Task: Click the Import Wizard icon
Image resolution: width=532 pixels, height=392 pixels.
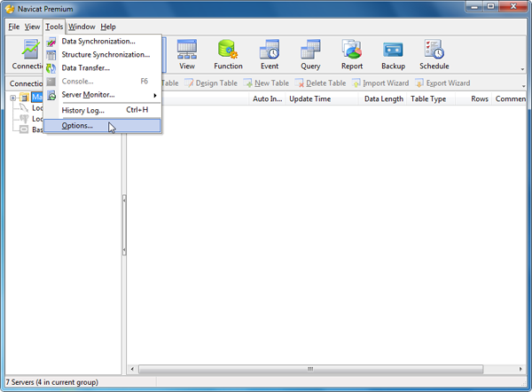Action: 356,82
